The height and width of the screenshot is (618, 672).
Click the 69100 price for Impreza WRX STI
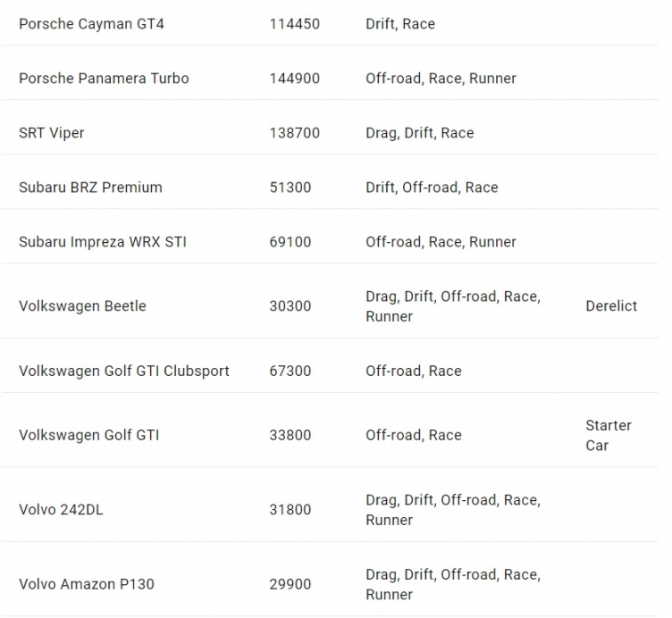pyautogui.click(x=290, y=242)
